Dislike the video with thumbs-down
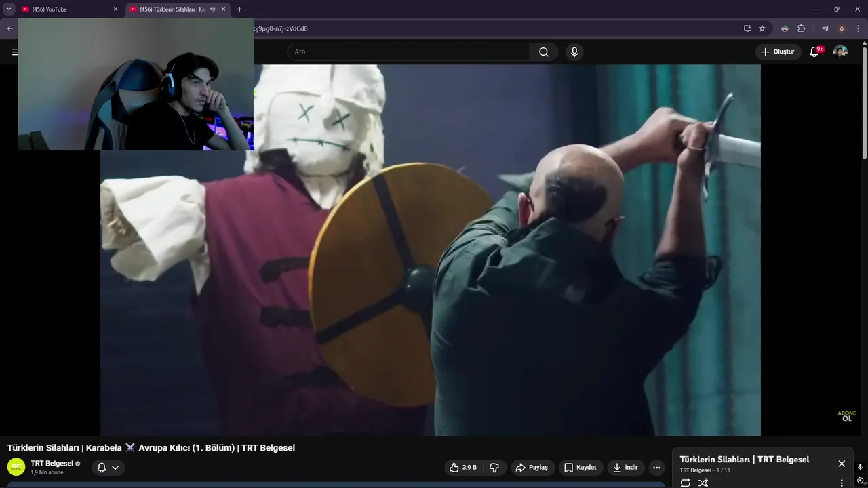868x488 pixels. click(x=494, y=468)
